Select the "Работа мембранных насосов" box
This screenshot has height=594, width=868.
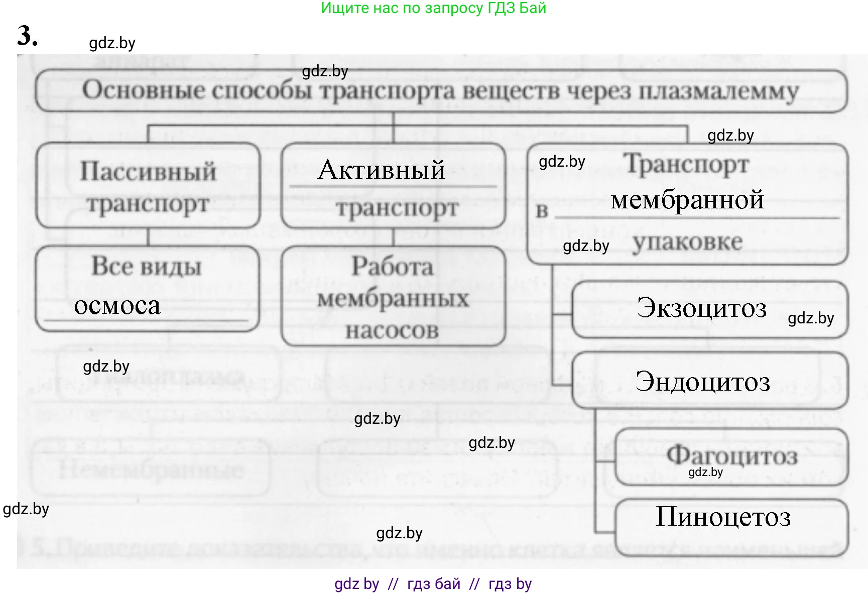393,297
